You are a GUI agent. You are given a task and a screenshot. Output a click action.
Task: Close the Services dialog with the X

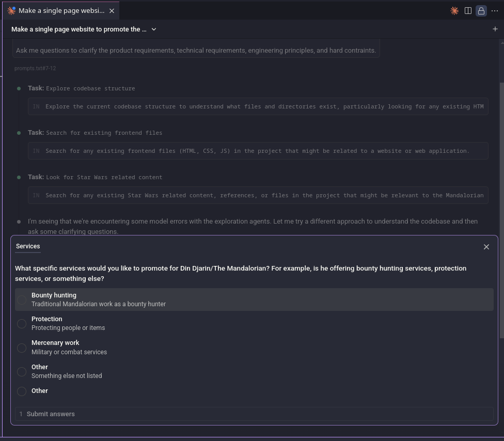(486, 247)
